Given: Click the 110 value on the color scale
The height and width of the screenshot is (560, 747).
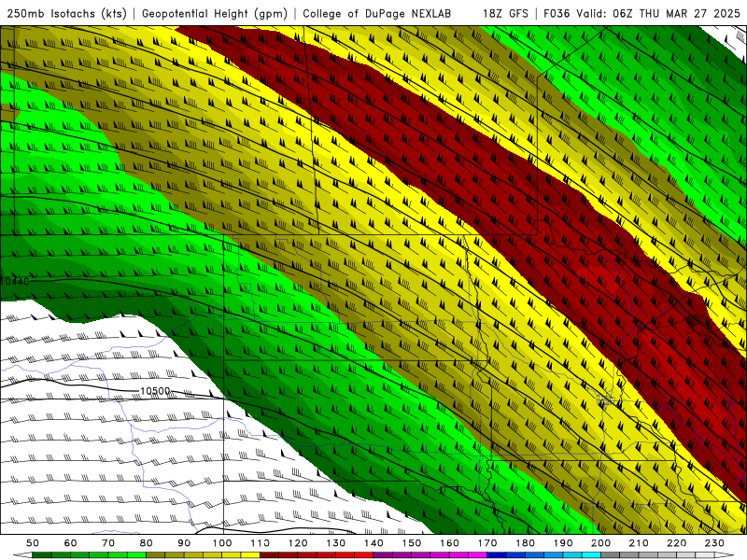Looking at the screenshot, I should [x=261, y=543].
